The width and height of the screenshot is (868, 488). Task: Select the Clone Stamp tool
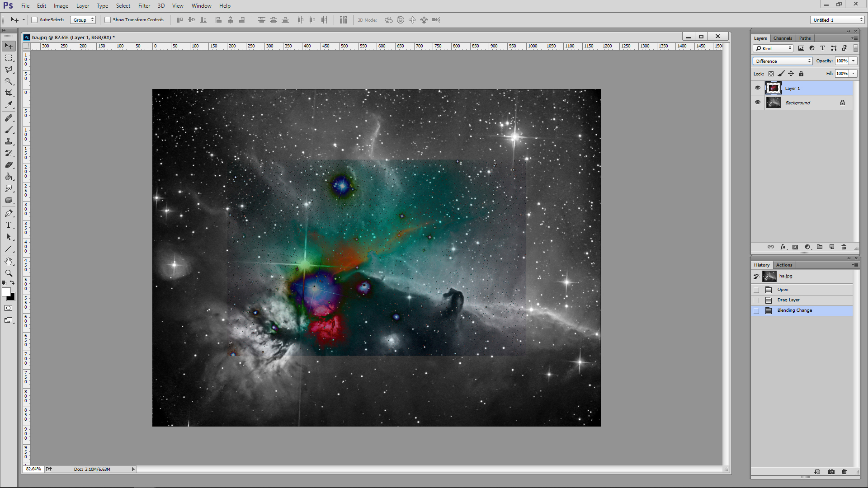[9, 141]
